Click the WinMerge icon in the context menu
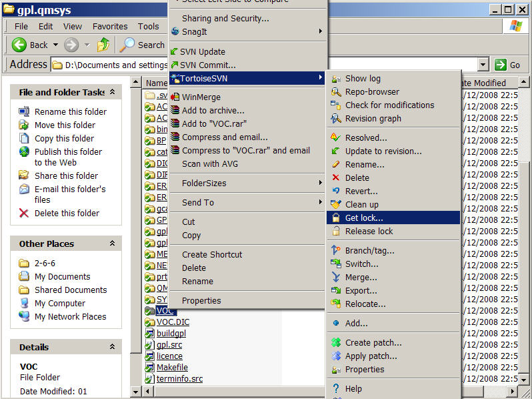Image resolution: width=532 pixels, height=399 pixels. tap(175, 97)
